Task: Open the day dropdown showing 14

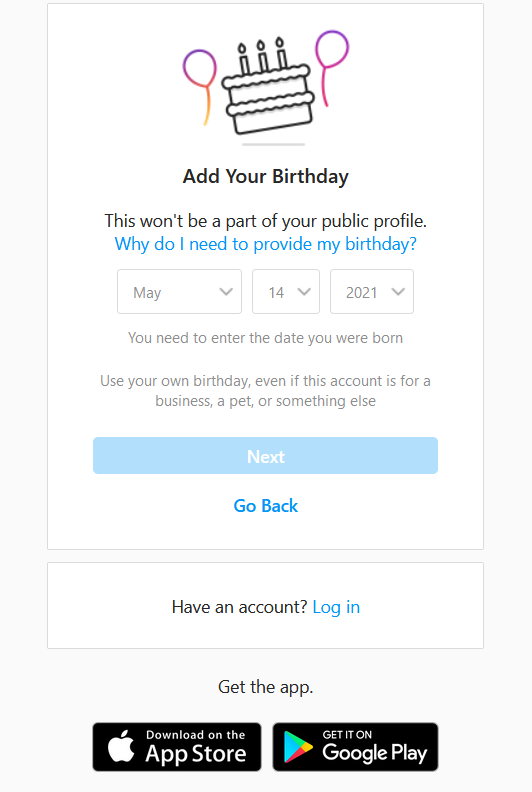Action: click(286, 291)
